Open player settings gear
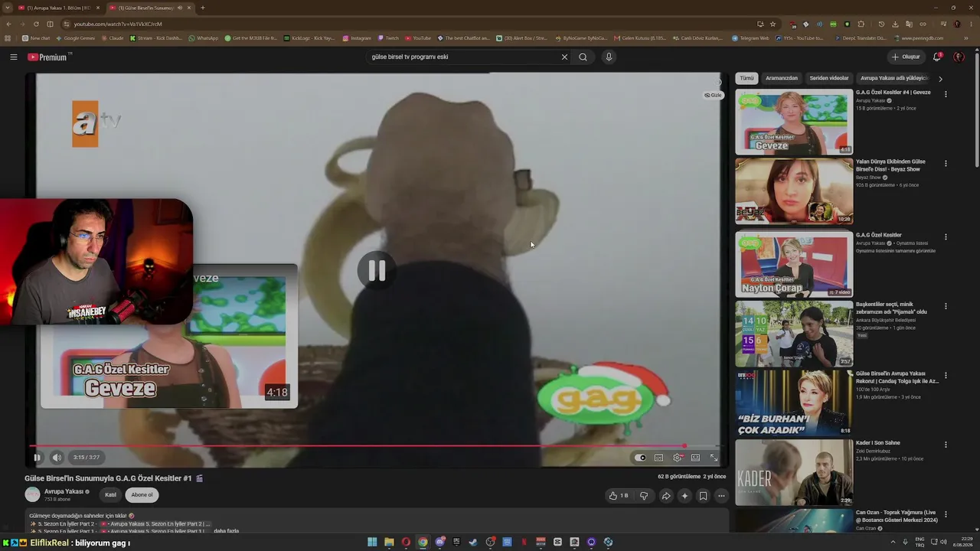The height and width of the screenshot is (551, 980). coord(678,458)
